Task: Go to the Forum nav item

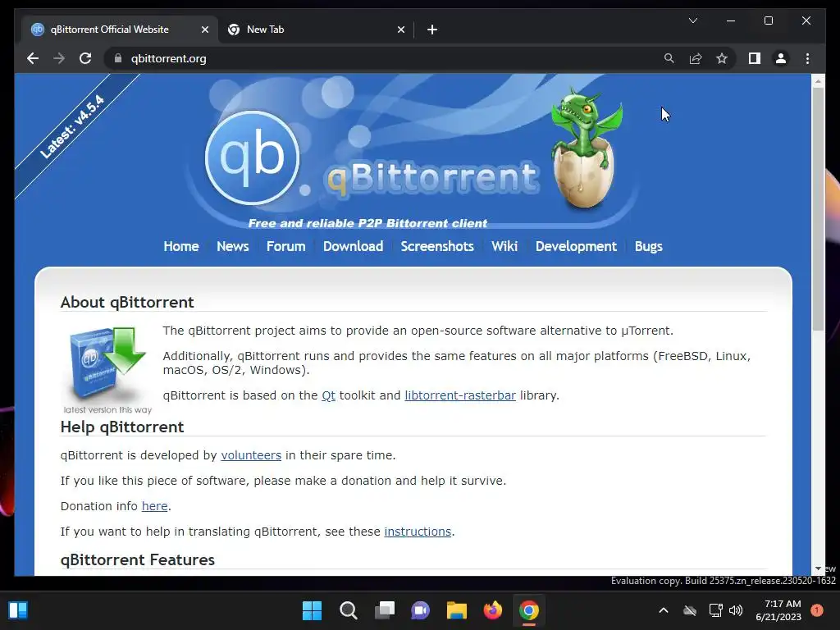Action: [285, 246]
